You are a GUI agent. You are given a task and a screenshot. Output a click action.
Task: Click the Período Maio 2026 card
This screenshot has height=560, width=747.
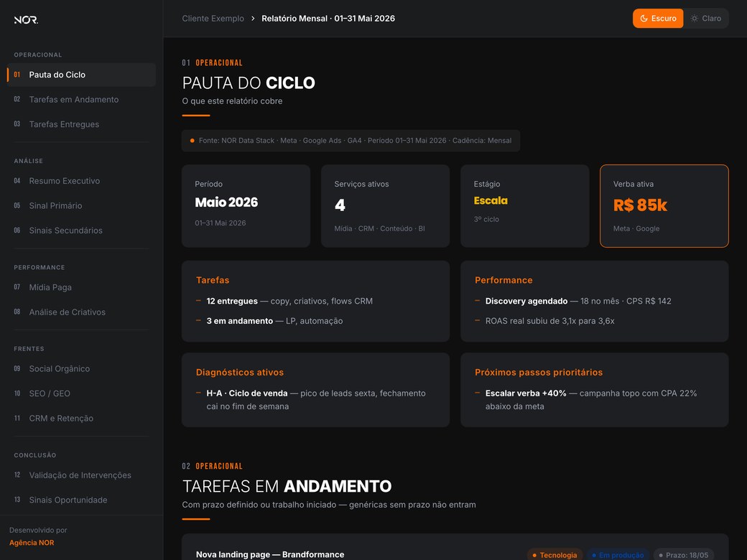tap(246, 206)
